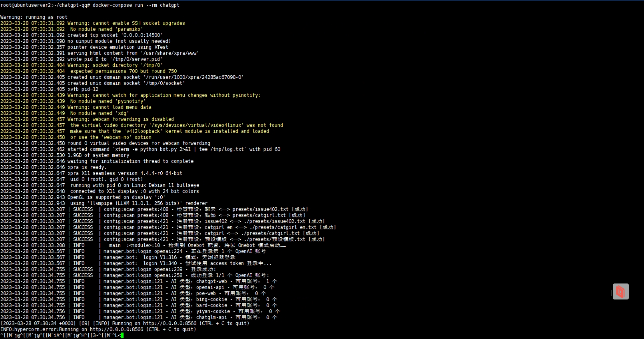Click the 'bing-cookie' AI type line
The height and width of the screenshot is (339, 644).
click(139, 299)
